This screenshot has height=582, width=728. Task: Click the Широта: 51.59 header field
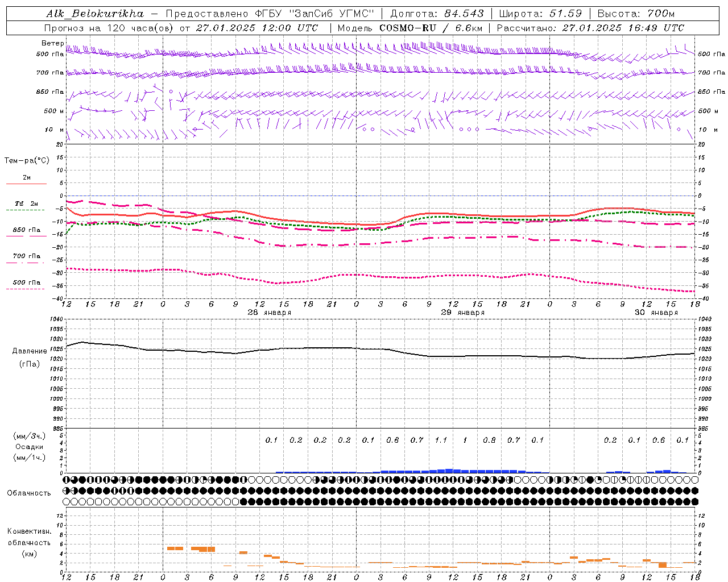(540, 13)
